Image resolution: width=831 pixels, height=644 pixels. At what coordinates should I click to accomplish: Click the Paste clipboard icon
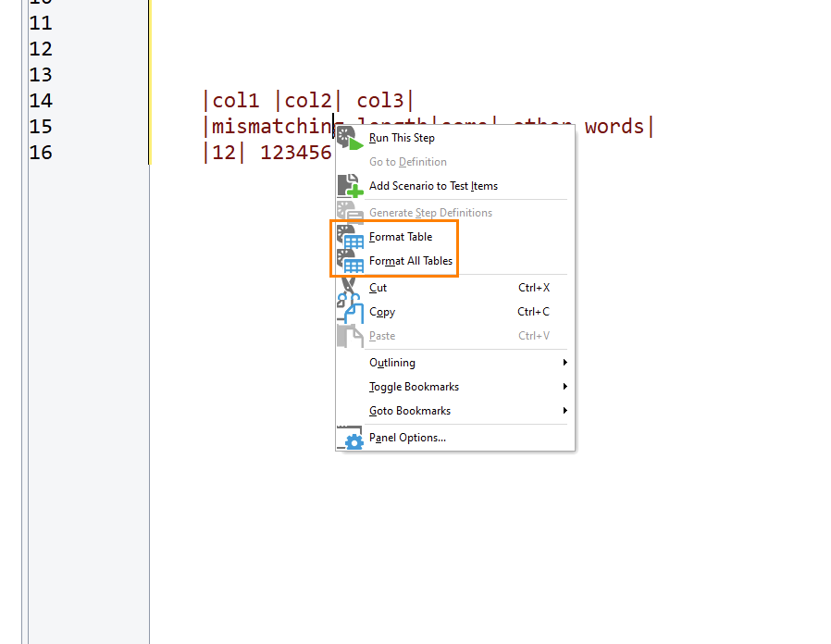click(x=350, y=337)
